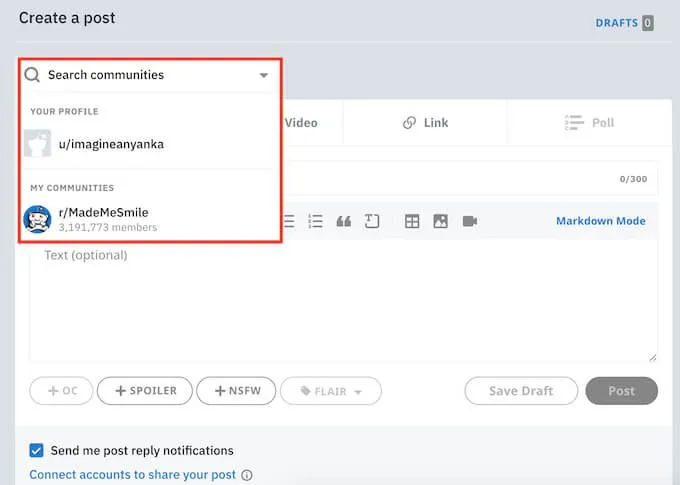Select u/imagineanyanka profile
The image size is (680, 485).
coord(150,144)
